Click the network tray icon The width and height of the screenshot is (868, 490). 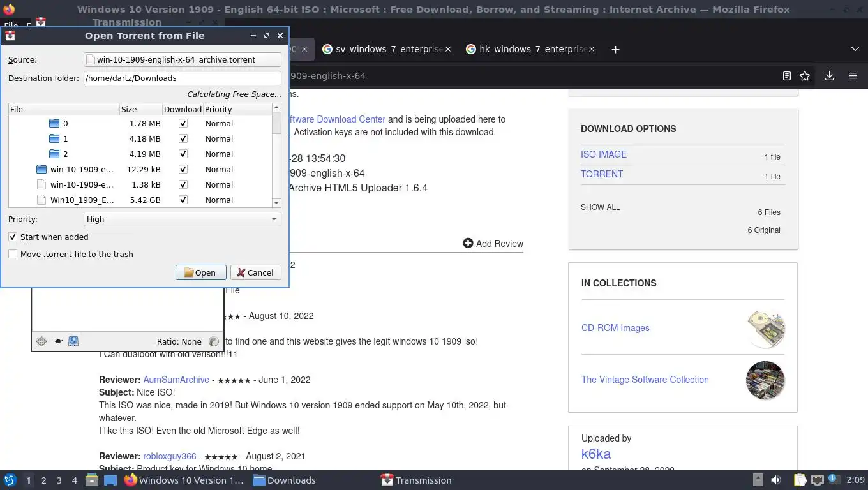(x=817, y=480)
